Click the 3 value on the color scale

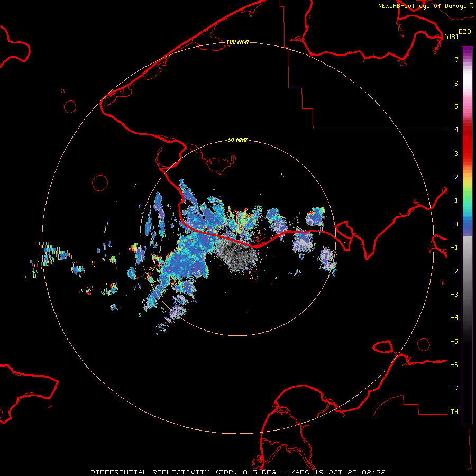point(456,153)
